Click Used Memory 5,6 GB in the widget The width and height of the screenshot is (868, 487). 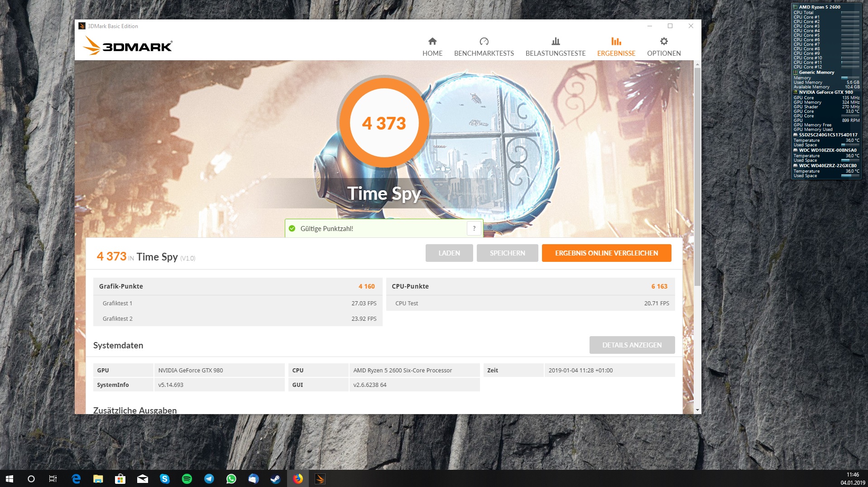pos(826,82)
